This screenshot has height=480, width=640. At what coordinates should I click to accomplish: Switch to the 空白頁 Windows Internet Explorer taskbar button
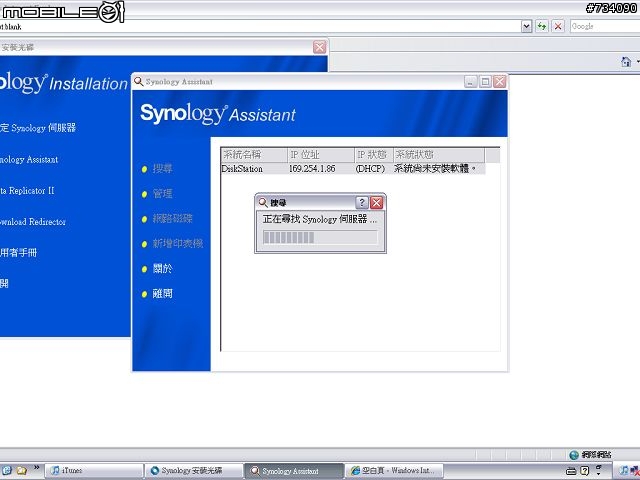pyautogui.click(x=394, y=471)
